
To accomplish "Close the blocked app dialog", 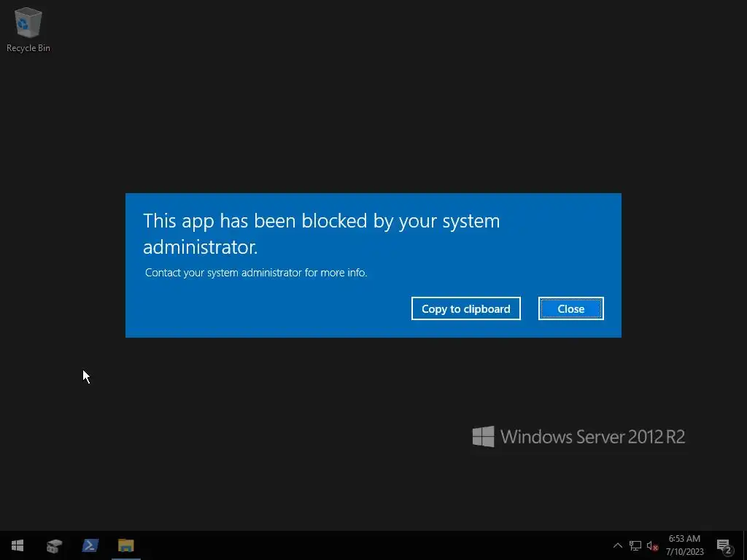I will [x=570, y=308].
